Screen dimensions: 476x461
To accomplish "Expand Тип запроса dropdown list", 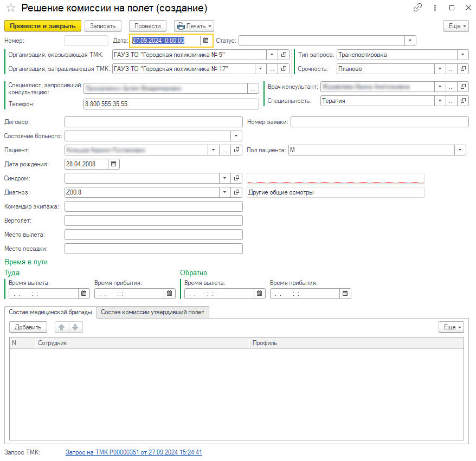I will coord(463,55).
